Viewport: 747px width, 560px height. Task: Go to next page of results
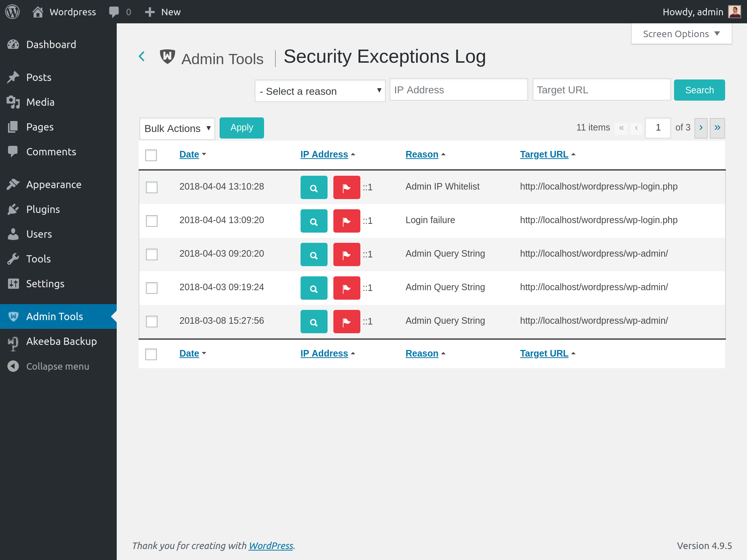pos(701,128)
